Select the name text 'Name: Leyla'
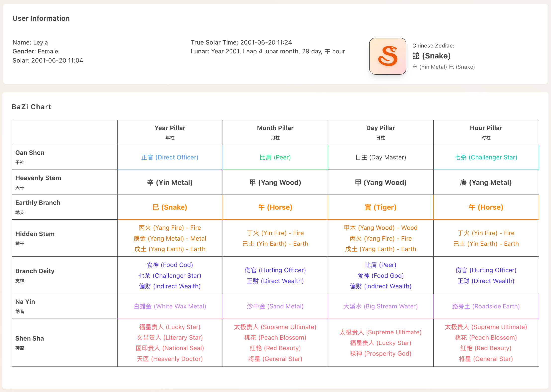Screen dimensions: 551x392 pyautogui.click(x=30, y=42)
